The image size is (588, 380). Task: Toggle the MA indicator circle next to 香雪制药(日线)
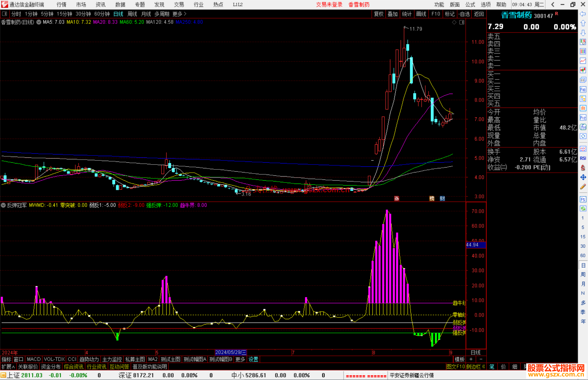[x=39, y=22]
